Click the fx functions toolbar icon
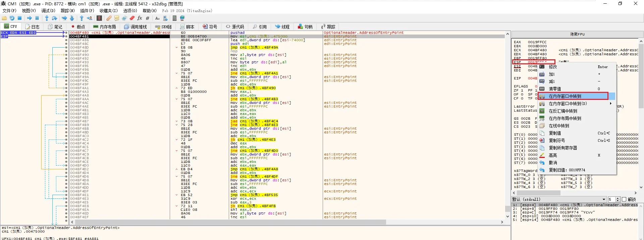This screenshot has height=240, width=644. coord(140,18)
